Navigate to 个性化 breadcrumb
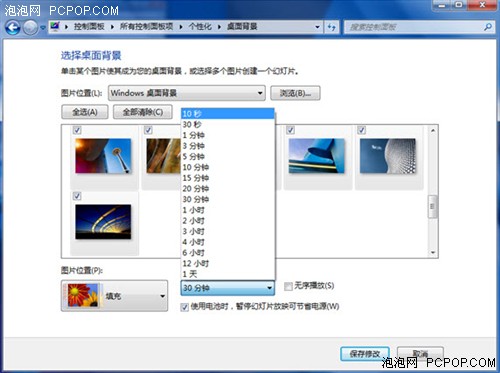This screenshot has width=500, height=373. coord(200,27)
